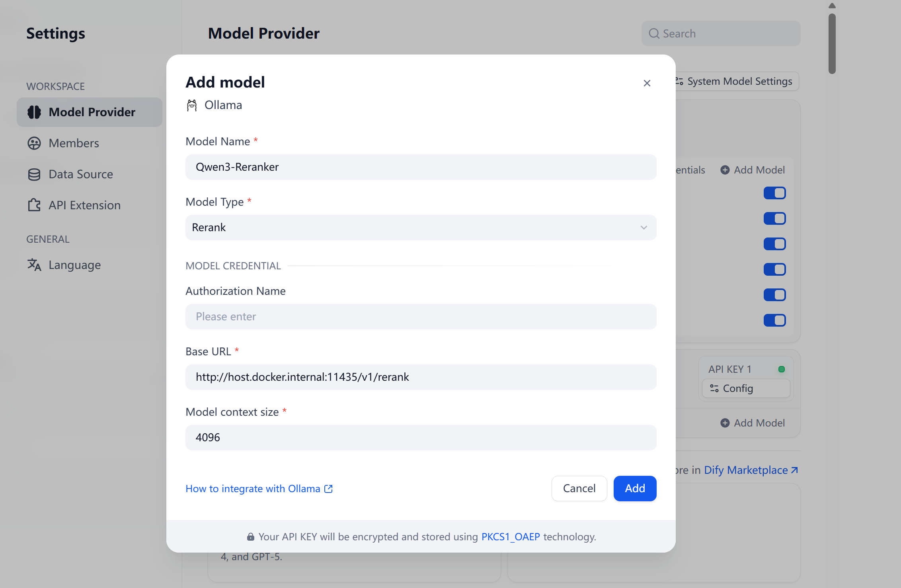Click the Data Source database icon
Viewport: 901px width, 588px height.
click(34, 174)
